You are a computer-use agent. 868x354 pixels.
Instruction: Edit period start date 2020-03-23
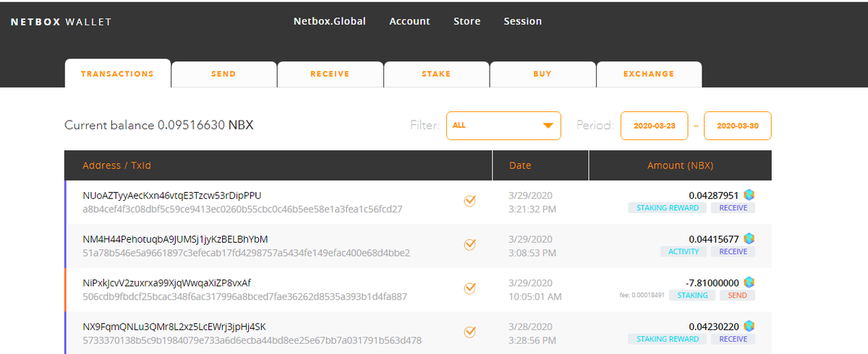[655, 126]
